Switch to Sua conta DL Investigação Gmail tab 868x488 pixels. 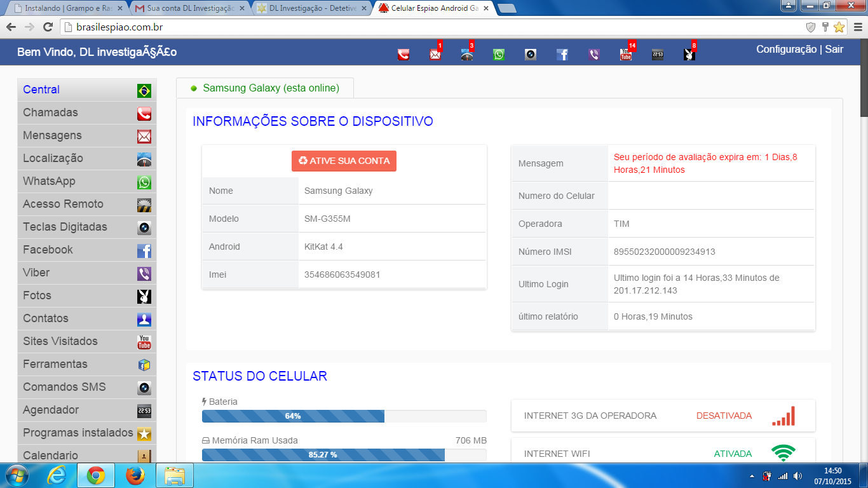tap(189, 9)
